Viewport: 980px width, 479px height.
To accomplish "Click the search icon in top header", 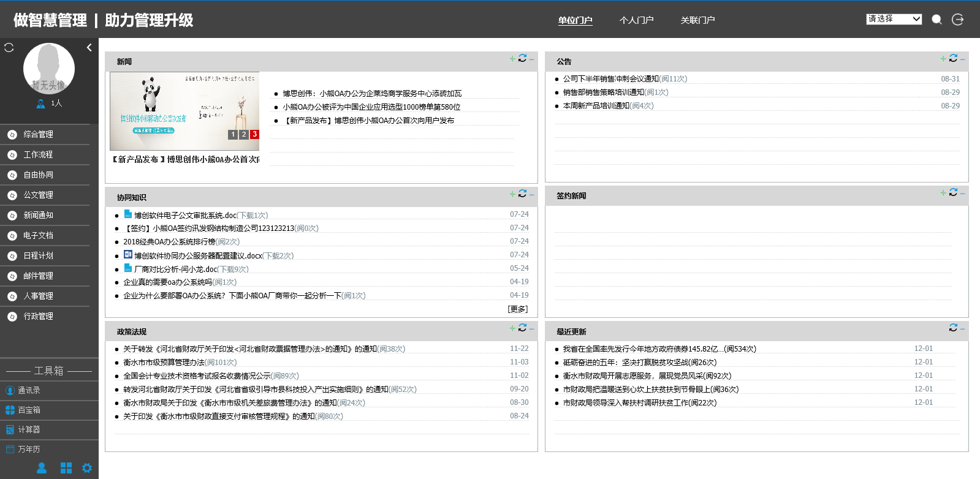I will pos(936,20).
